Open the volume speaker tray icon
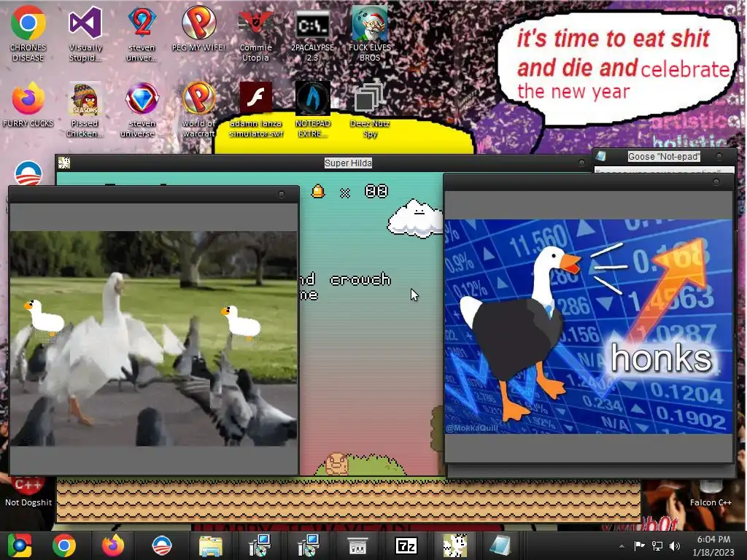This screenshot has width=747, height=560. pos(675,545)
